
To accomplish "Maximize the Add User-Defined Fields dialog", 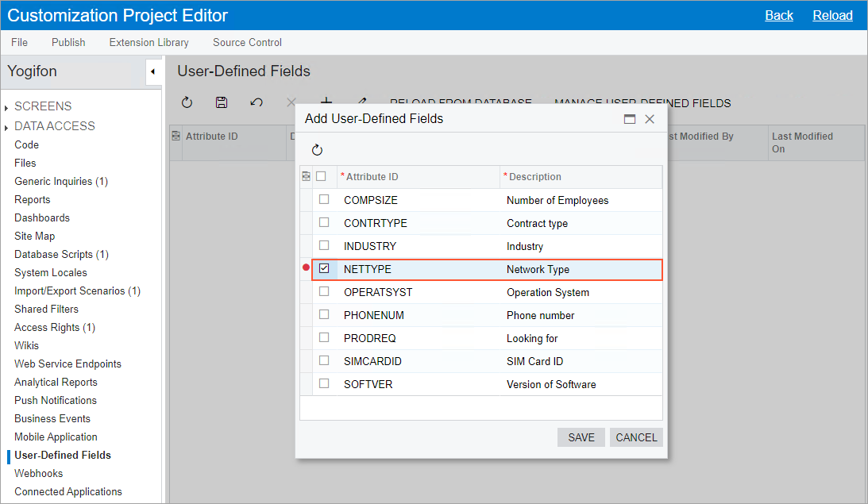I will point(630,119).
